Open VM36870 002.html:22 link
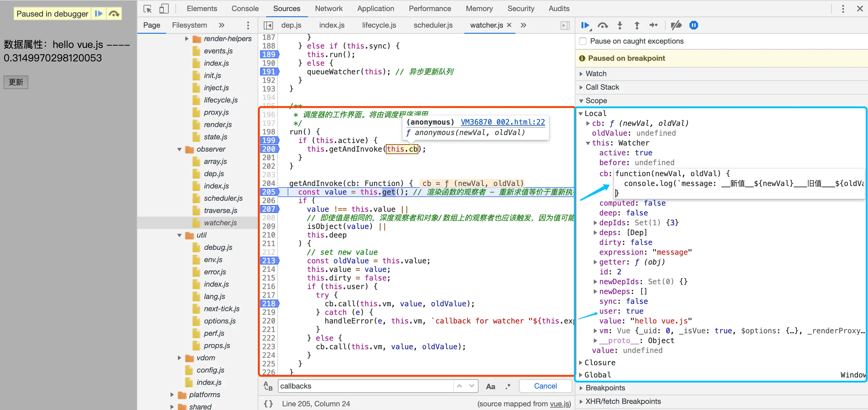The width and height of the screenshot is (868, 410). click(x=502, y=122)
